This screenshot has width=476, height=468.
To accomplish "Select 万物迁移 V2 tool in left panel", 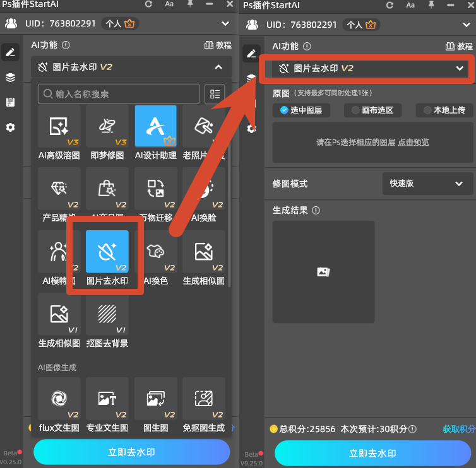I will pos(156,189).
